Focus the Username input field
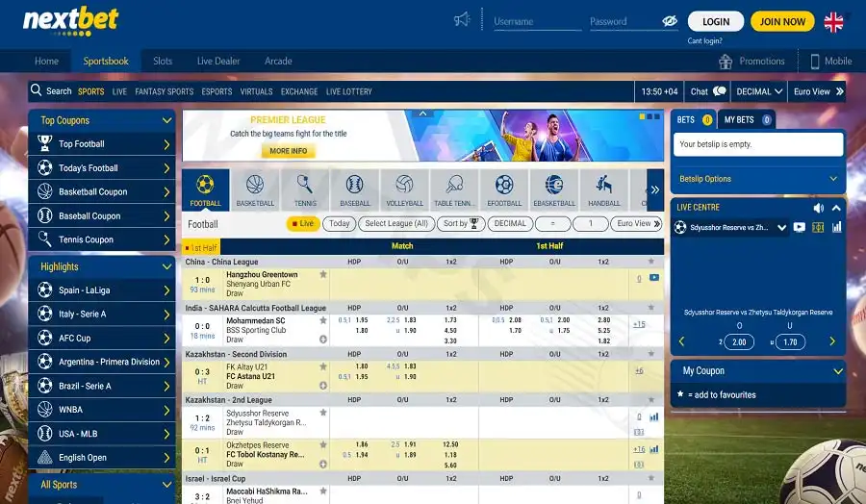866x504 pixels. [x=537, y=21]
